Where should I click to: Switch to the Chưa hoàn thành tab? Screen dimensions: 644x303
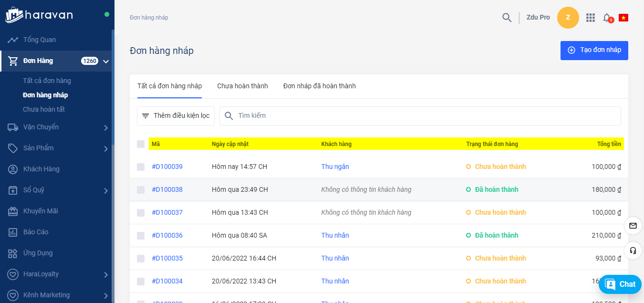tap(242, 86)
